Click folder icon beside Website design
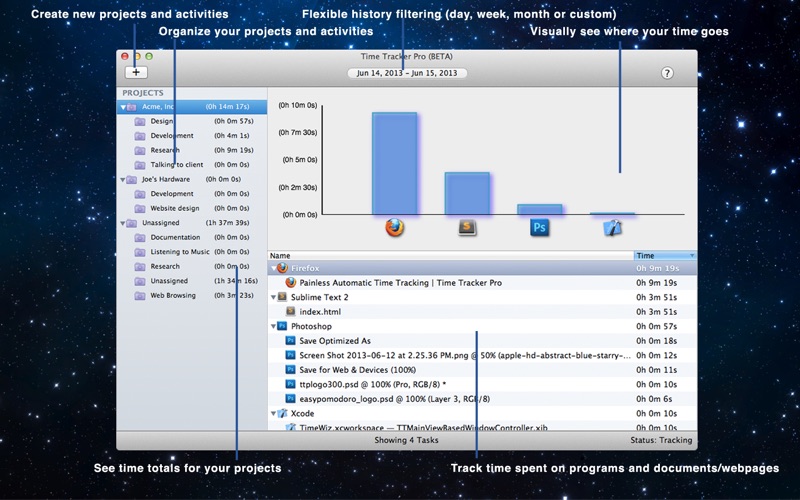This screenshot has width=800, height=500. [140, 209]
